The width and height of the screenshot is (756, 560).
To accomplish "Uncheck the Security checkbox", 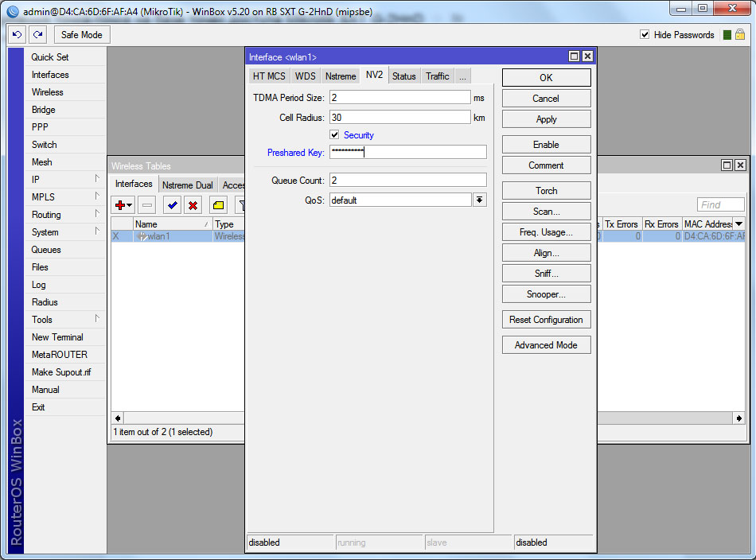I will 335,135.
